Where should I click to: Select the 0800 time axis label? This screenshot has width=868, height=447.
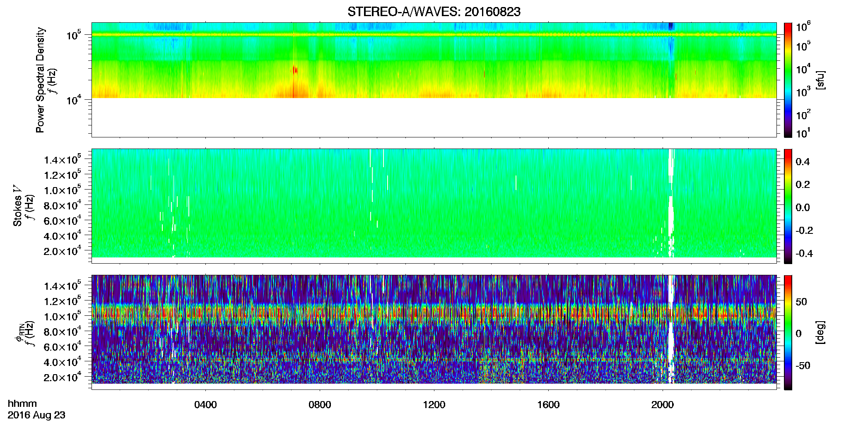pyautogui.click(x=320, y=405)
